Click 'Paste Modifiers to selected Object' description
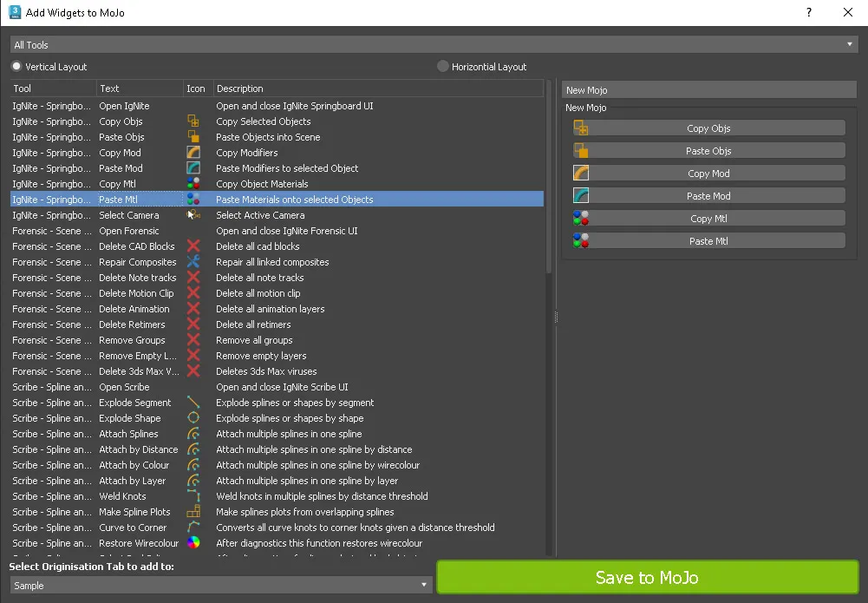 [x=287, y=168]
